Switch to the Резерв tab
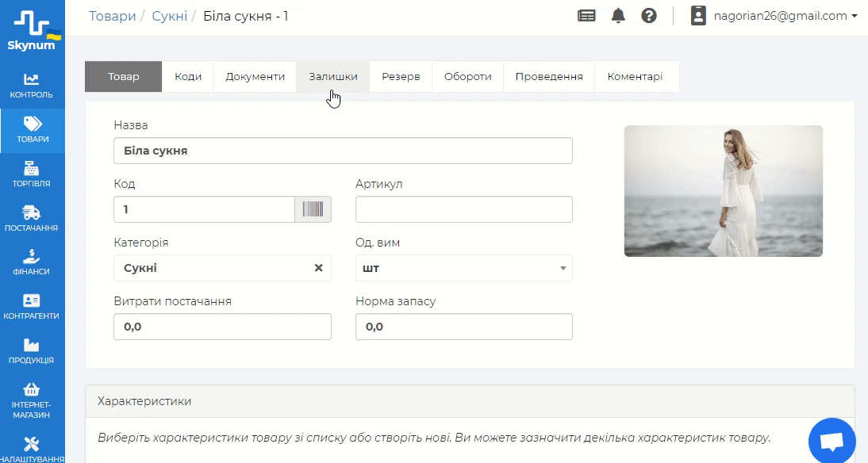The image size is (868, 463). tap(401, 76)
